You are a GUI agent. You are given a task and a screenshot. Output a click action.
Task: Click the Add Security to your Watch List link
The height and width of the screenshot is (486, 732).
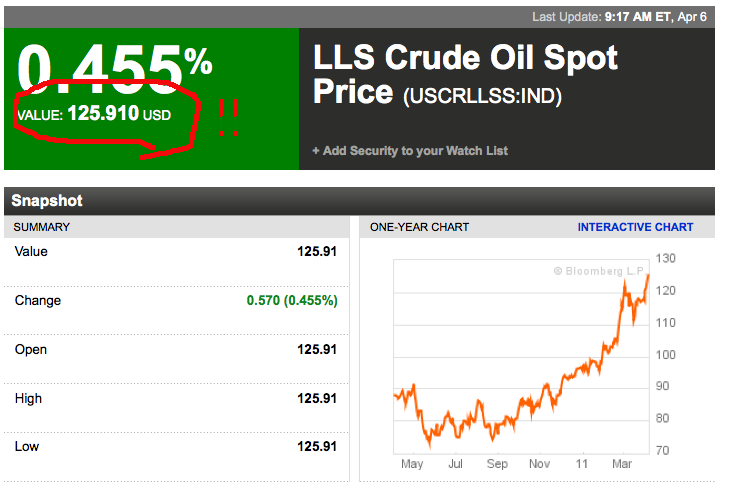coord(410,151)
